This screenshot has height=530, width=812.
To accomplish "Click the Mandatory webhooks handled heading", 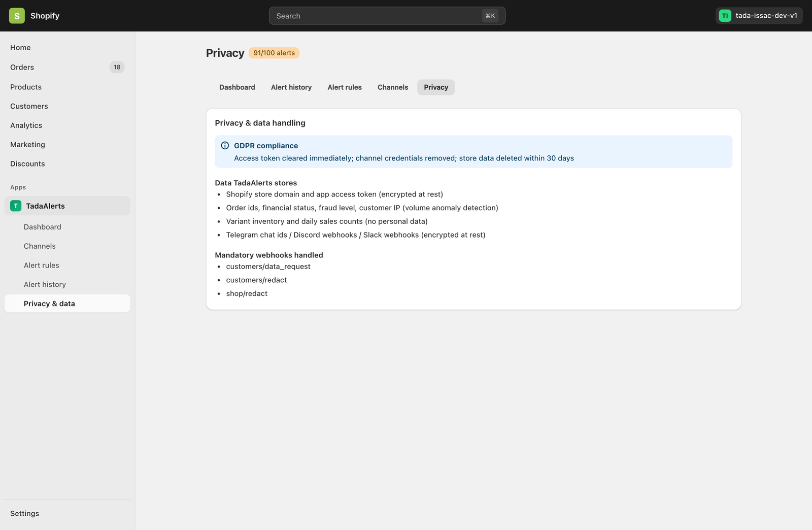I will [269, 255].
